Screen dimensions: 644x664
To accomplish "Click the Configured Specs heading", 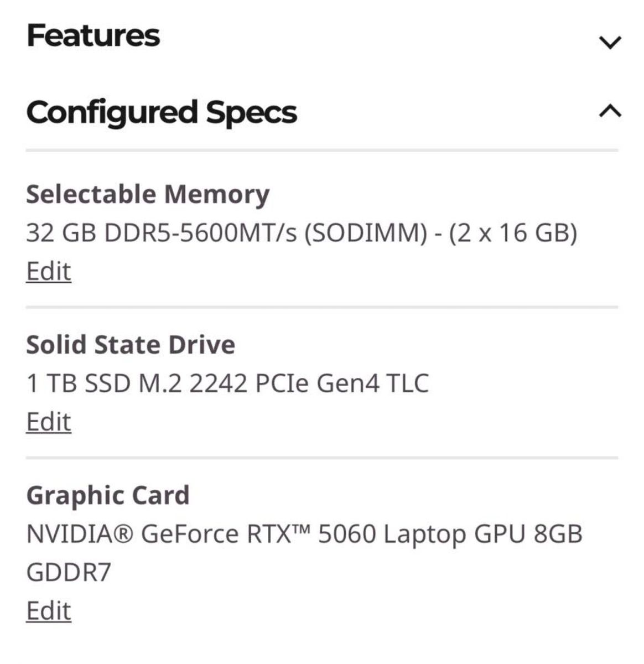I will 162,112.
